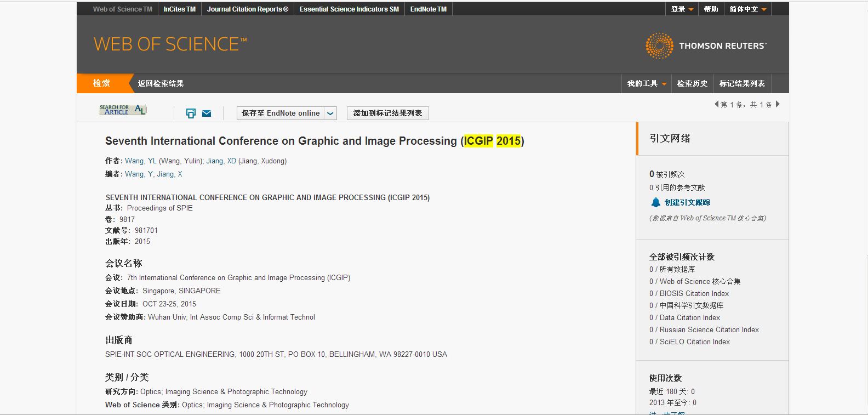Click 返回检索结果 to return to results

(x=161, y=83)
